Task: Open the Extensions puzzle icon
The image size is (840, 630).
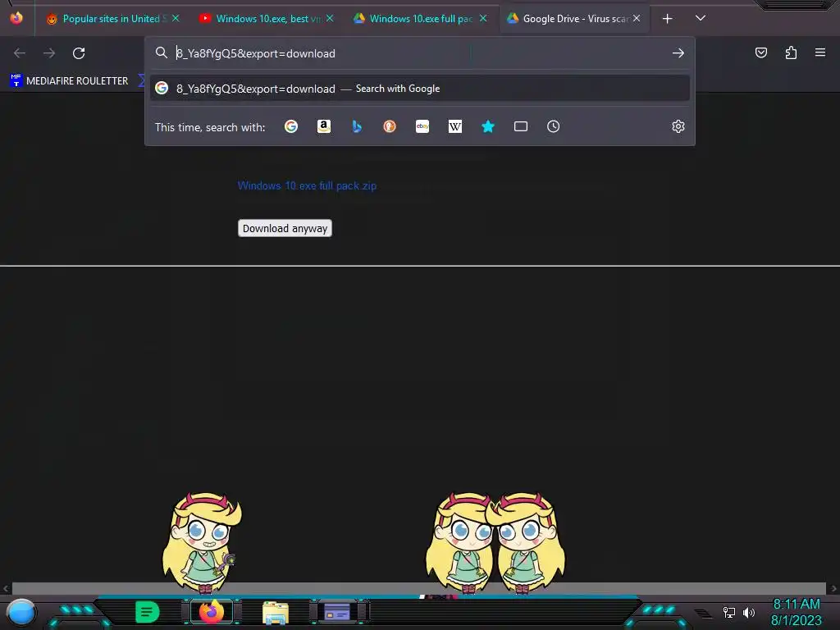Action: pyautogui.click(x=792, y=52)
